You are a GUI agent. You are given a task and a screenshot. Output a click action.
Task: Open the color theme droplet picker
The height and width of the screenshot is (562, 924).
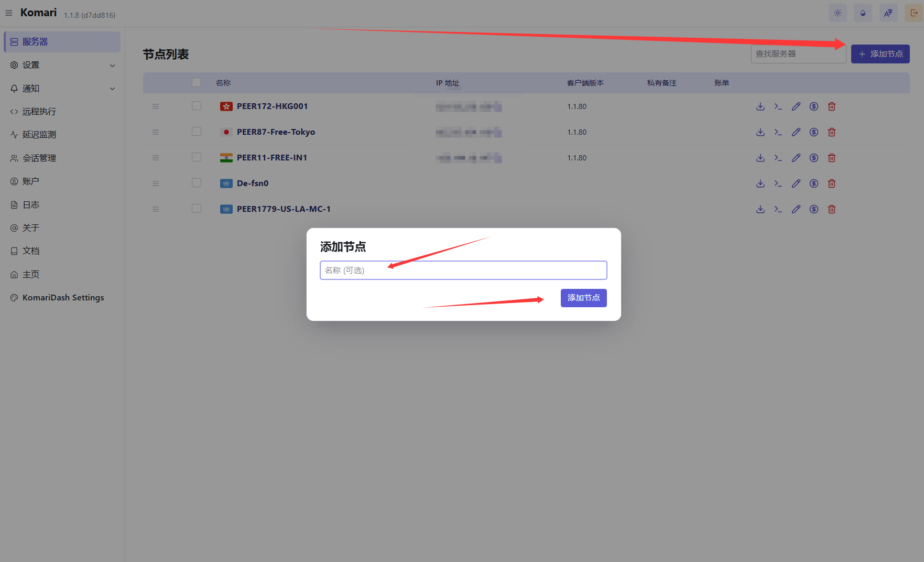(x=863, y=13)
